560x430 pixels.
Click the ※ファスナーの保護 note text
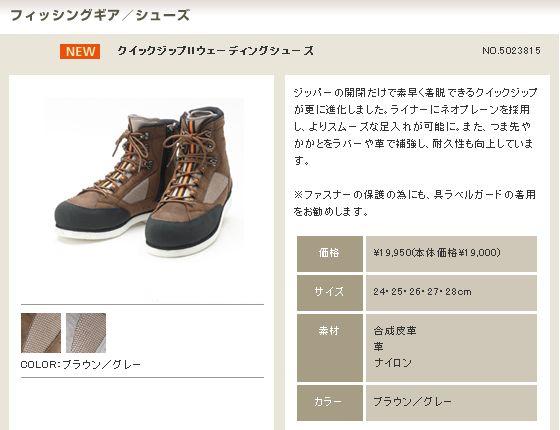pyautogui.click(x=414, y=203)
